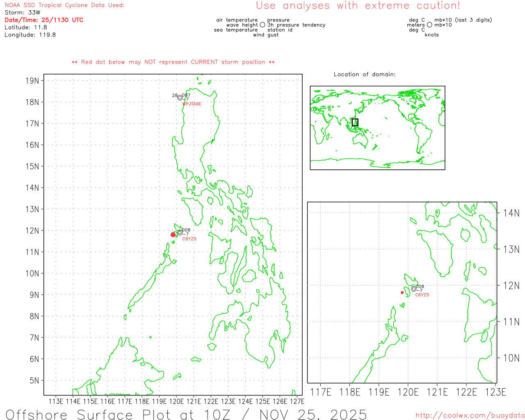525x420 pixels.
Task: Click the 'knots' legend label
Action: 432,35
